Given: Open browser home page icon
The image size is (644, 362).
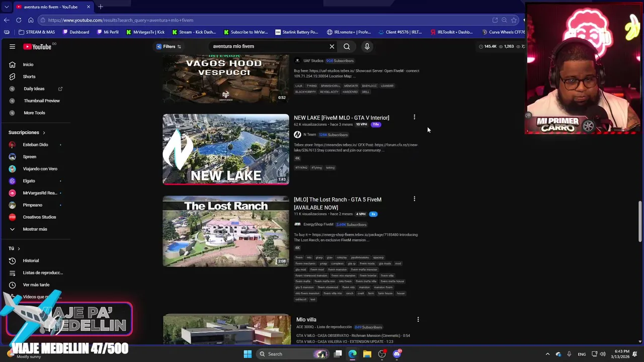Looking at the screenshot, I should pos(31,20).
